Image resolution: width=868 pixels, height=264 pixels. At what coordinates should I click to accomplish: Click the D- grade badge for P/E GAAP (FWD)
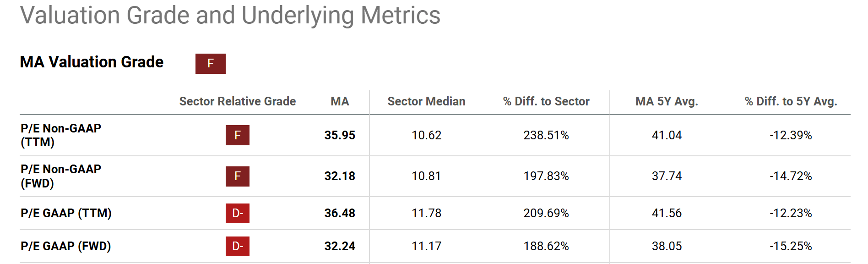click(x=237, y=246)
